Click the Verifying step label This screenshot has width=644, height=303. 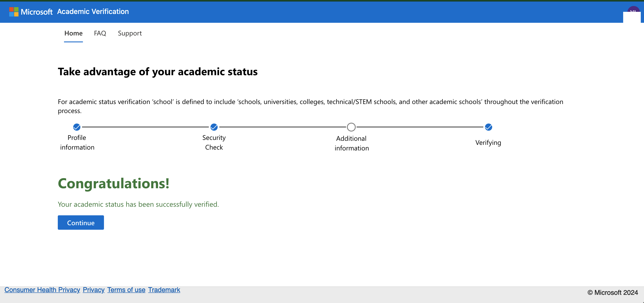coord(488,142)
